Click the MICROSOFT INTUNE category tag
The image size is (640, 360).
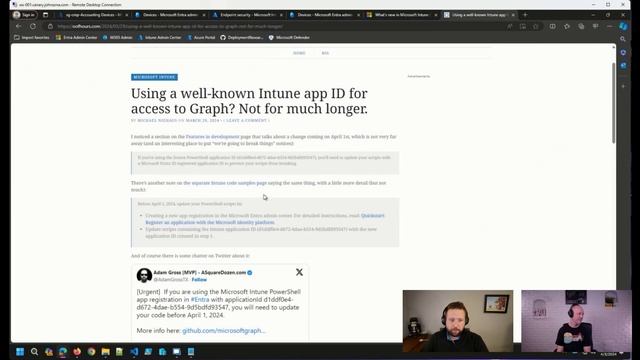tap(154, 77)
